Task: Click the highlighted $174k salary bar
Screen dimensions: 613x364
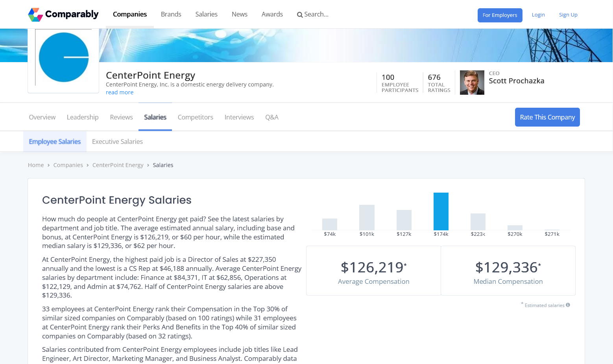Action: tap(441, 211)
